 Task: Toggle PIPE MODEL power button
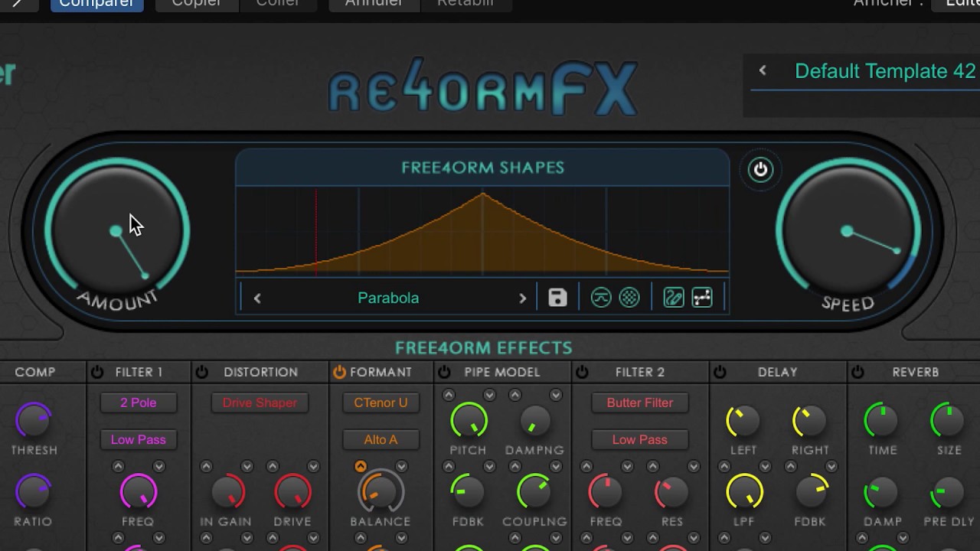click(444, 372)
